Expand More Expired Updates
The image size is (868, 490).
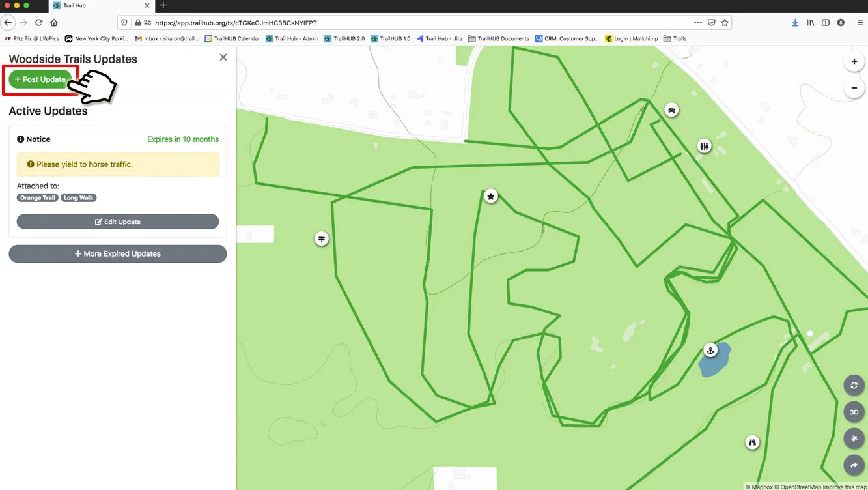coord(118,253)
